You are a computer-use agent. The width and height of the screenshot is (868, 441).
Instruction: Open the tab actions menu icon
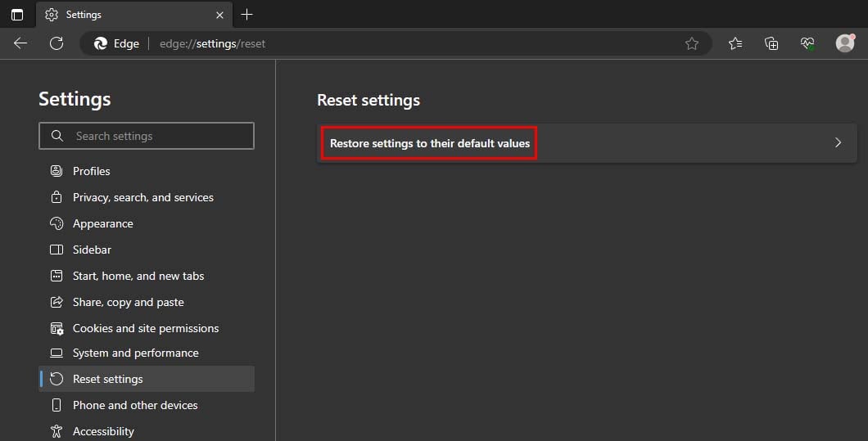point(17,15)
